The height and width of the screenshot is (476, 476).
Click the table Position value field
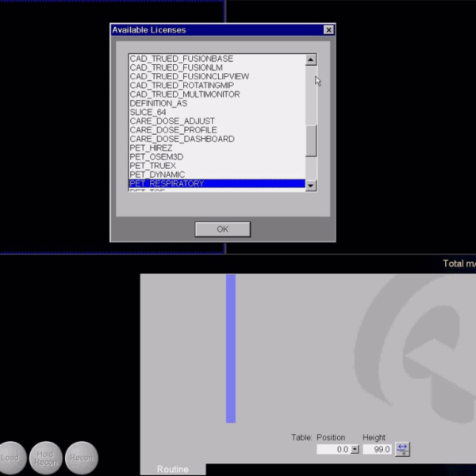(332, 450)
